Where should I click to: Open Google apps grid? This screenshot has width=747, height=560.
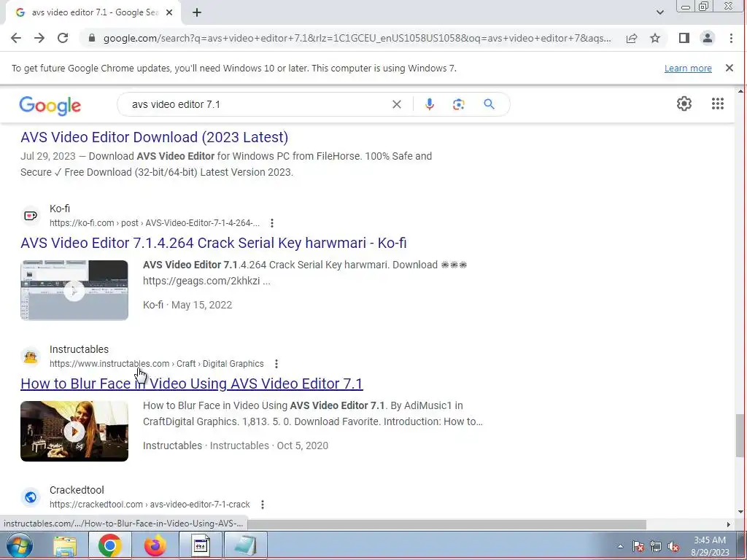pyautogui.click(x=718, y=104)
